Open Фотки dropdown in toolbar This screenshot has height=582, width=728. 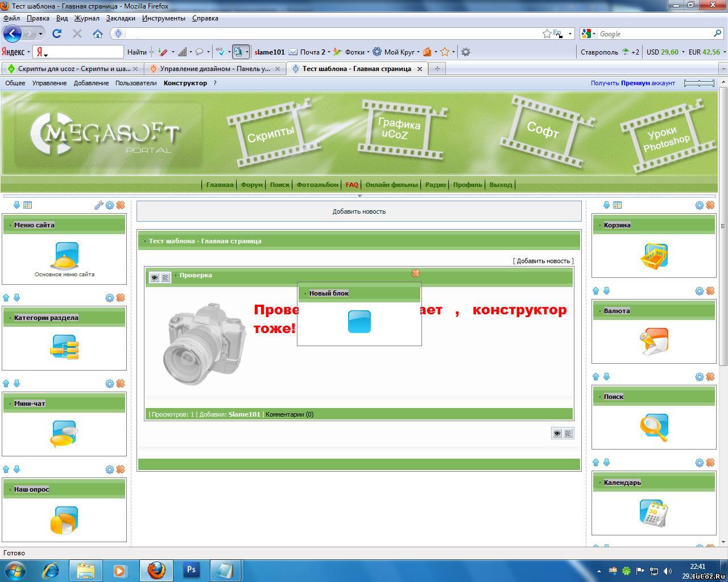(369, 52)
